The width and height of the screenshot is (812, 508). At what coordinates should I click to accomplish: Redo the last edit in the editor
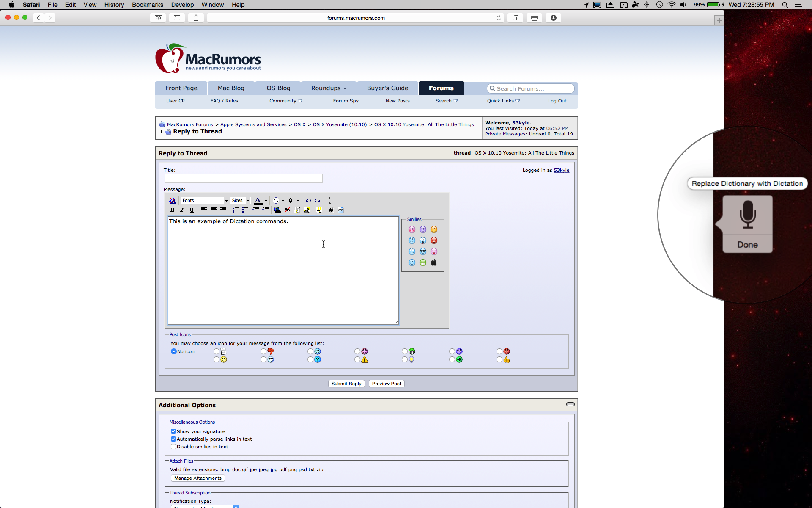[318, 201]
